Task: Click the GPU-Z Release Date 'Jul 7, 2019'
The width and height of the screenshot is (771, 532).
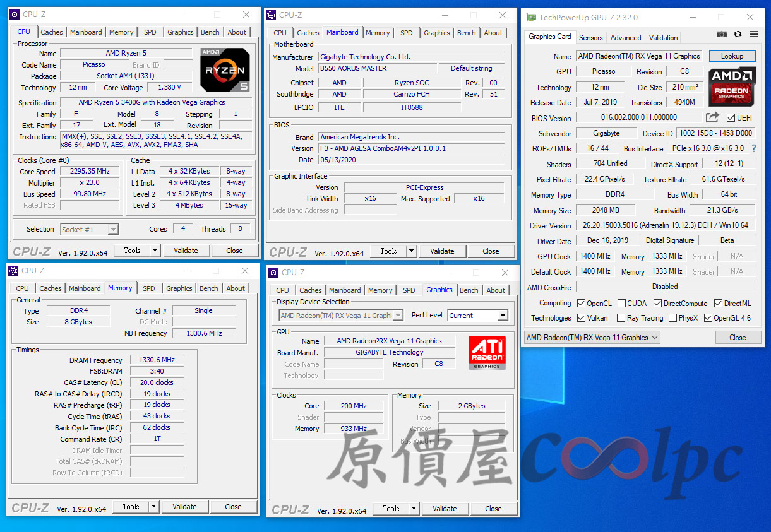Action: [x=601, y=102]
